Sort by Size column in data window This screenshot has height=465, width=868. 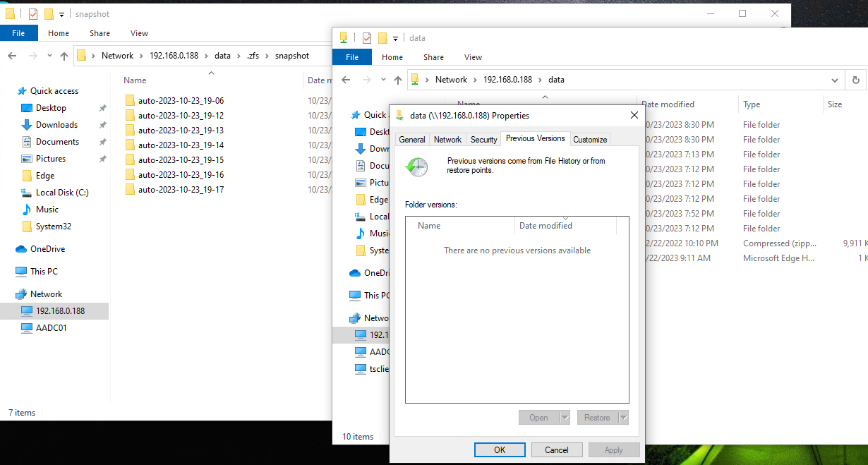pos(835,104)
